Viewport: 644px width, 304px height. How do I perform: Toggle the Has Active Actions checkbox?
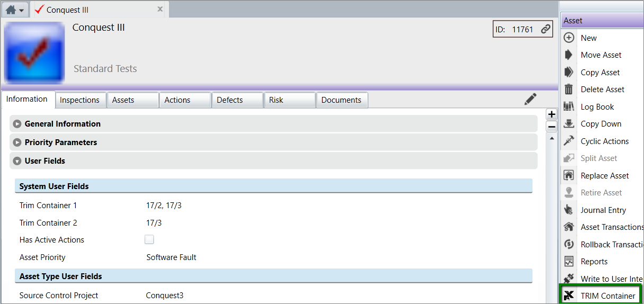149,239
